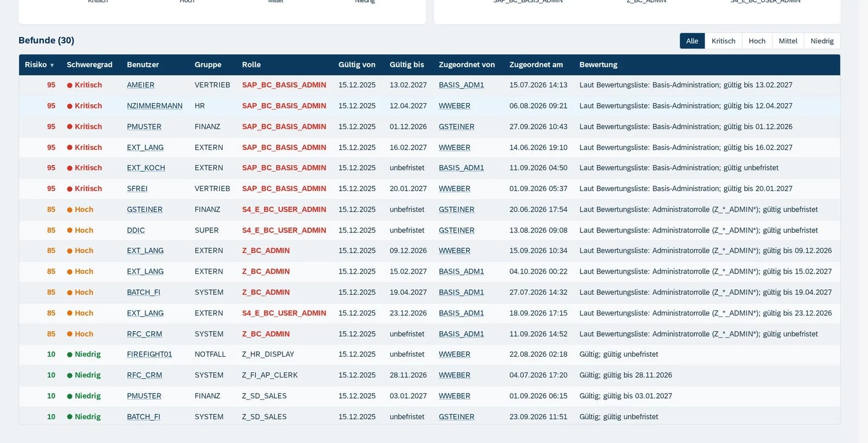Click the orange Hoch dot for DDIC
This screenshot has height=443, width=868.
click(x=69, y=230)
